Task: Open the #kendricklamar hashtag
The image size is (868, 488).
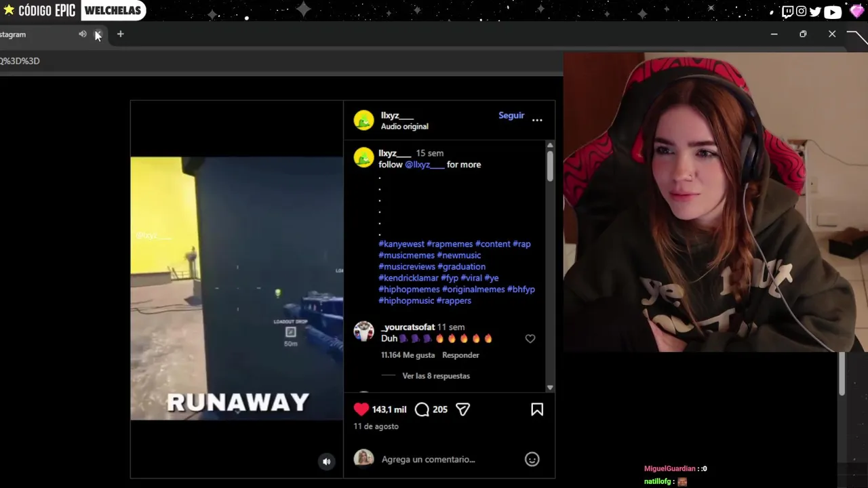Action: [x=408, y=278]
